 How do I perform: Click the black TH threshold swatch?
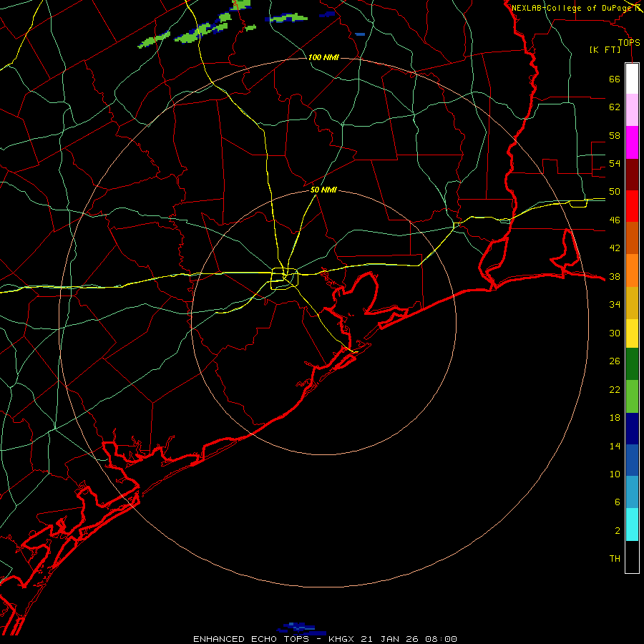point(632,557)
